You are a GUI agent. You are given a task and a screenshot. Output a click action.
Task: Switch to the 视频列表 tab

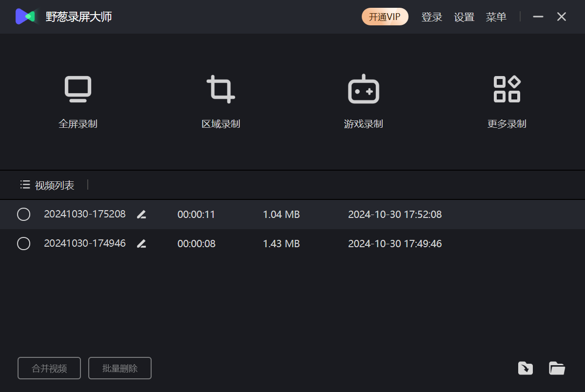point(48,185)
